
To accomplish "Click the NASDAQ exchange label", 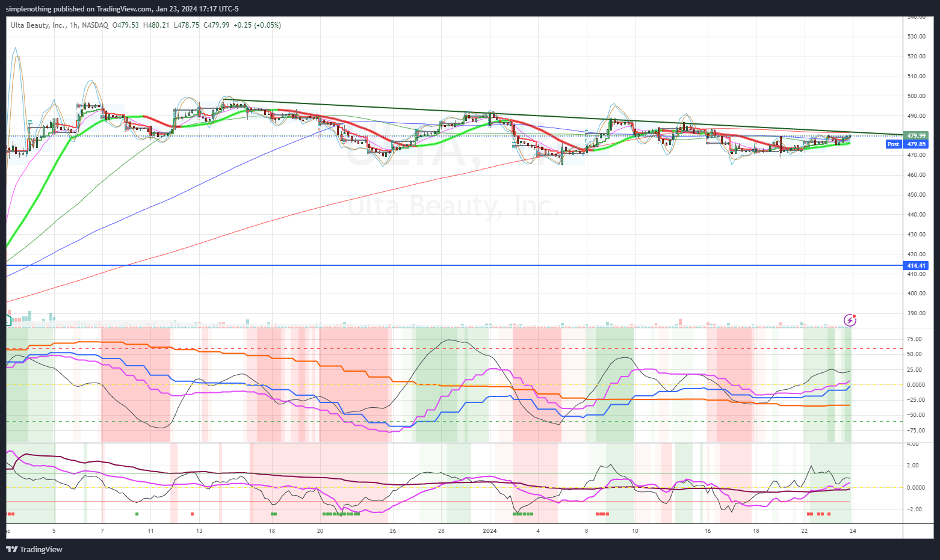I will pos(95,25).
